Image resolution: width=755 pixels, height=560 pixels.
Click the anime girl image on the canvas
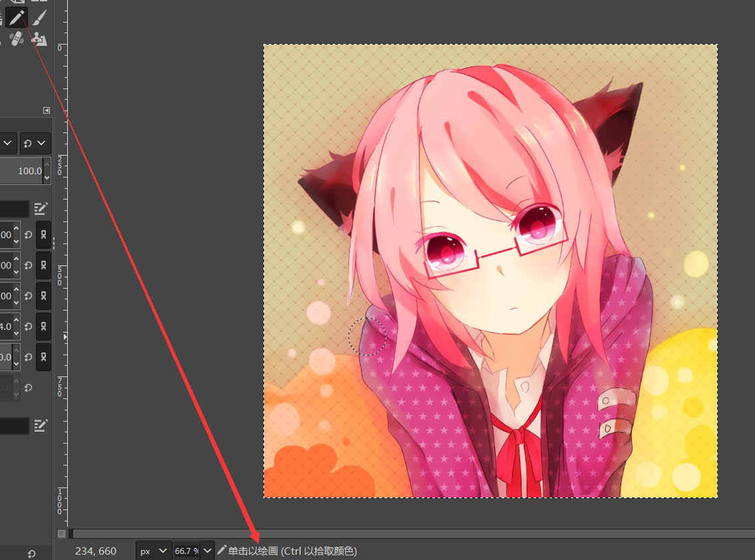click(x=490, y=271)
